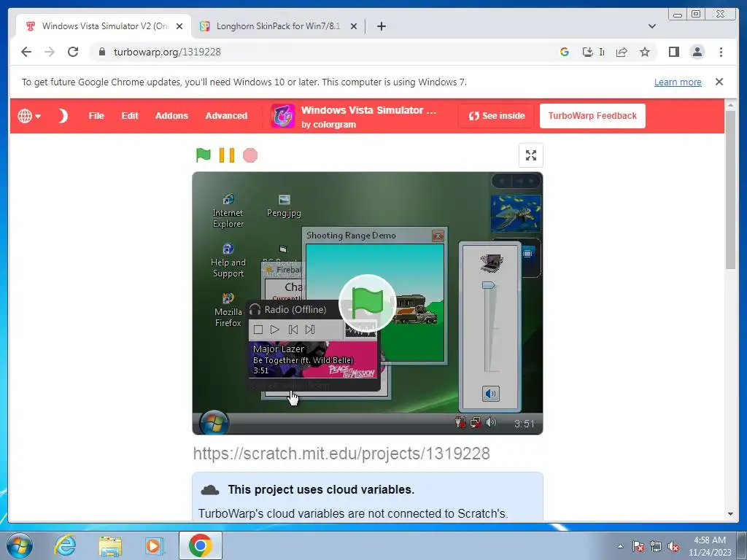Open Mozilla Firefox icon in simulator
Viewport: 747px width, 560px height.
click(228, 310)
